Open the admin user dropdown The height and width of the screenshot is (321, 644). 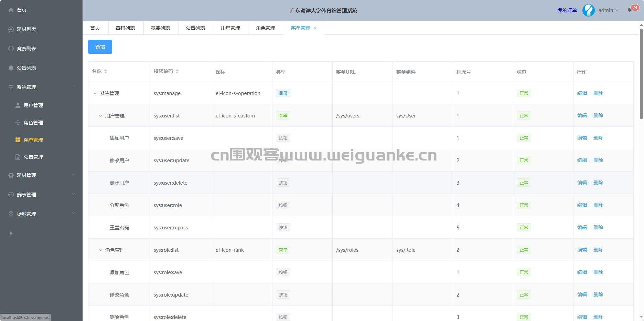[x=609, y=10]
